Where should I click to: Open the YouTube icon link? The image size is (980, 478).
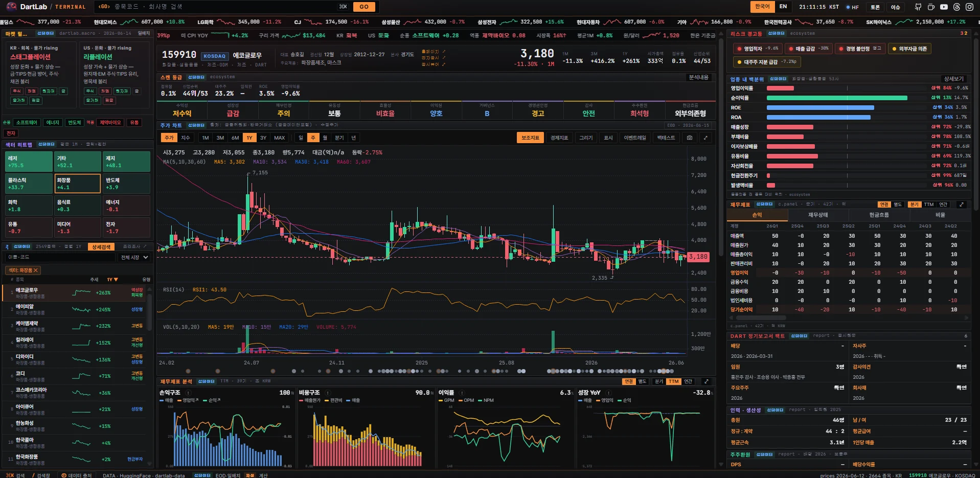tap(944, 7)
